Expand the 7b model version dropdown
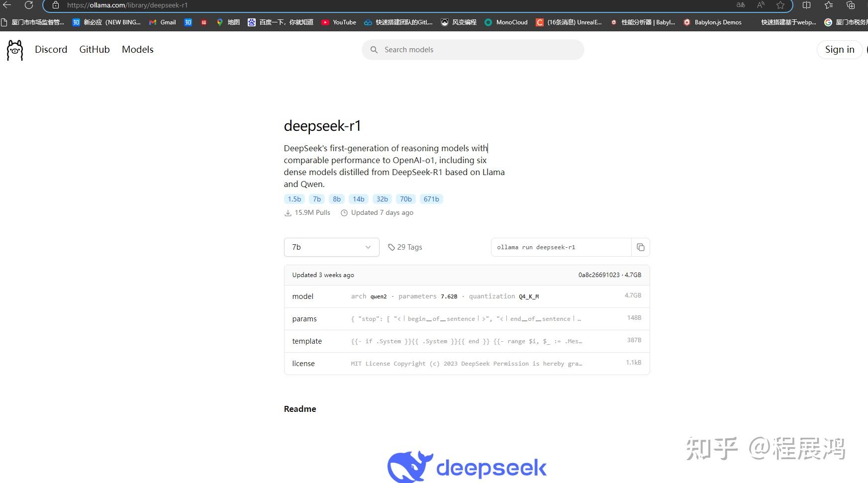This screenshot has width=868, height=483. 331,247
